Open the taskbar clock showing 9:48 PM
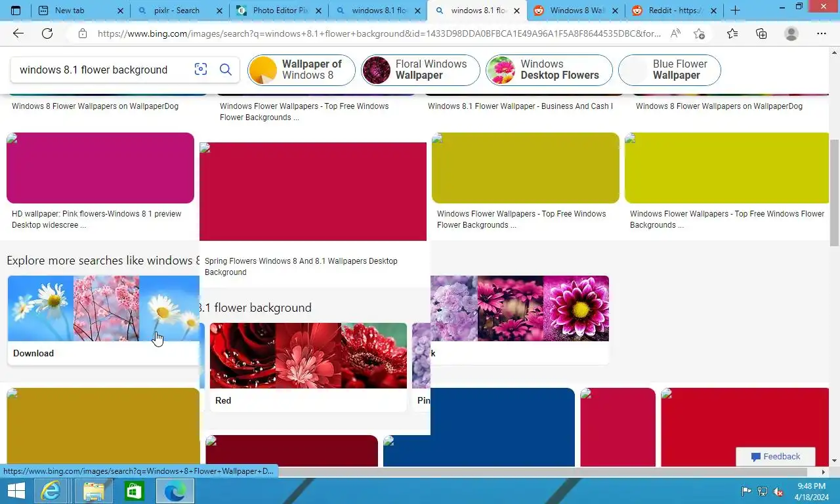 (812, 491)
